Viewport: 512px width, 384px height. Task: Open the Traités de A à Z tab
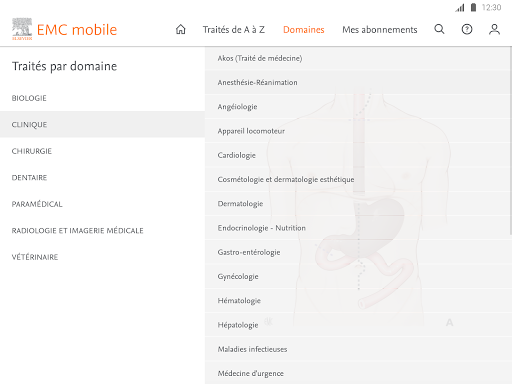[x=234, y=30]
